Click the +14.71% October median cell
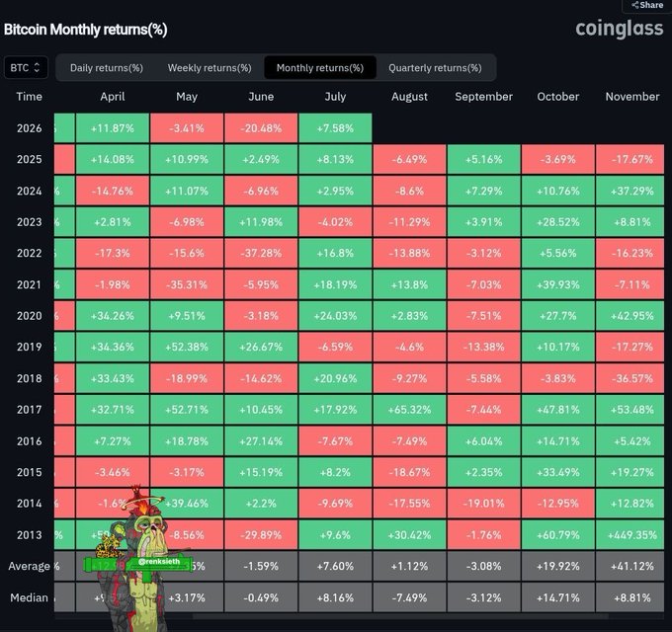Viewport: 672px width, 632px height. pos(558,597)
